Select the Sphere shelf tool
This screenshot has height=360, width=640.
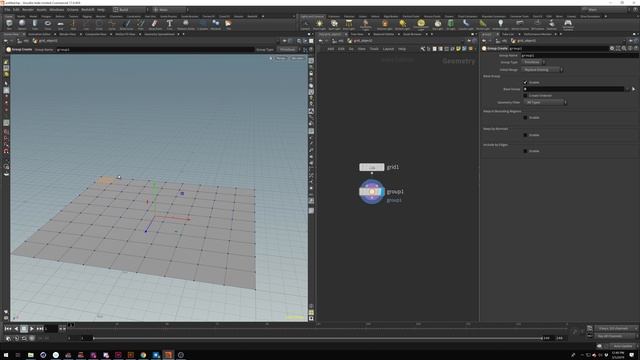[22, 24]
